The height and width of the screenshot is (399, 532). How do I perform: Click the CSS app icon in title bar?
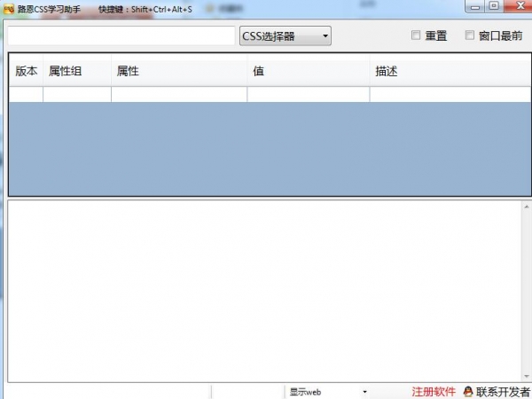9,9
